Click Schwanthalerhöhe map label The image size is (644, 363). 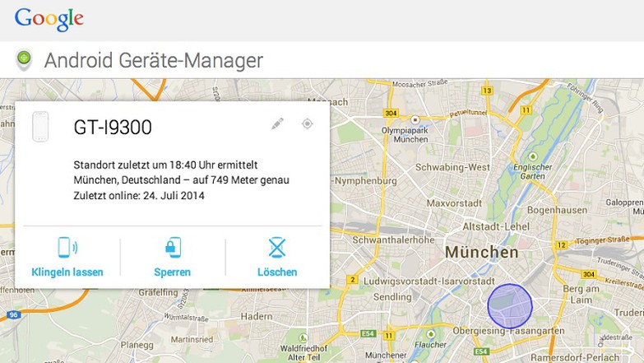[x=393, y=240]
